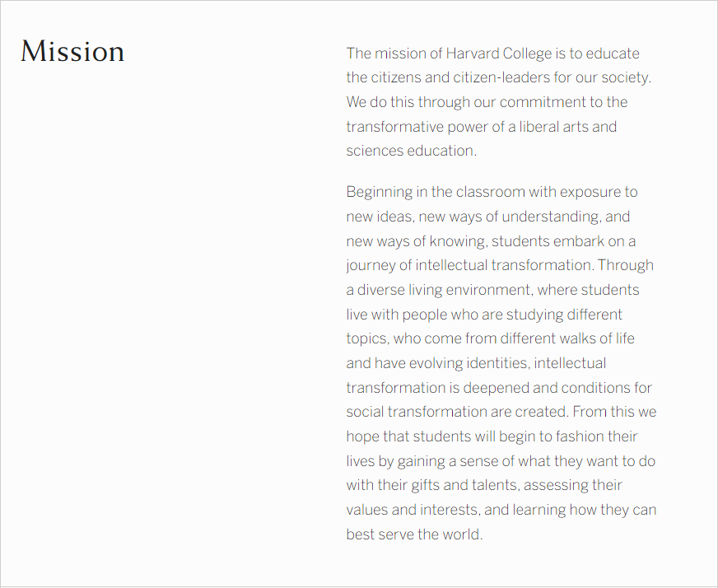Click the phrase "different walks of life"
This screenshot has width=718, height=588.
(x=567, y=338)
